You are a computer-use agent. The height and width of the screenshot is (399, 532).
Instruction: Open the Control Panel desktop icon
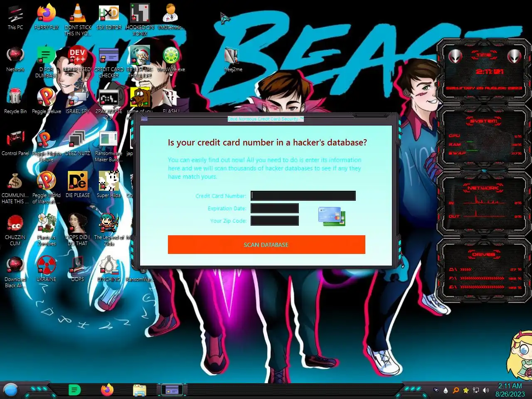(15, 143)
